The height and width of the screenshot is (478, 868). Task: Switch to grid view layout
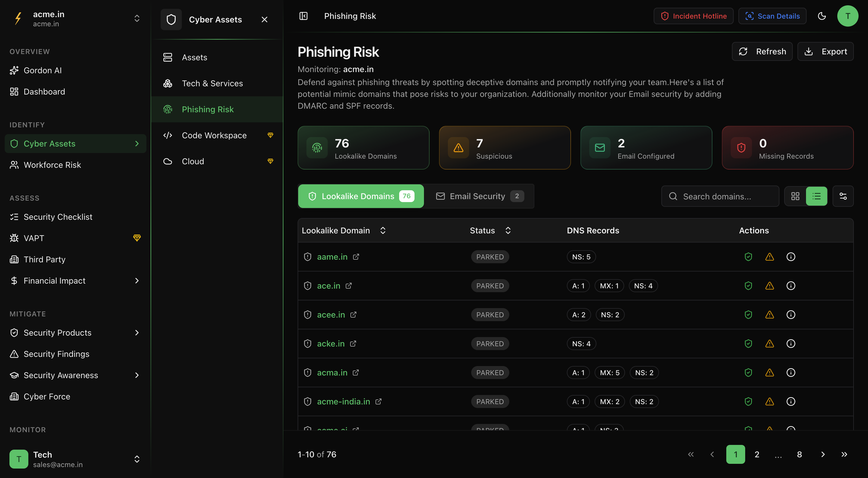point(795,196)
